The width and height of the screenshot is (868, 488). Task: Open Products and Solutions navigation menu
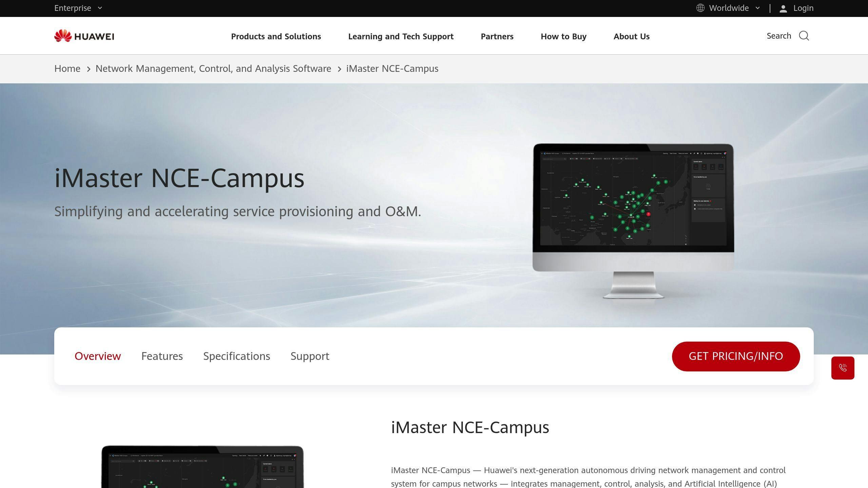point(276,36)
